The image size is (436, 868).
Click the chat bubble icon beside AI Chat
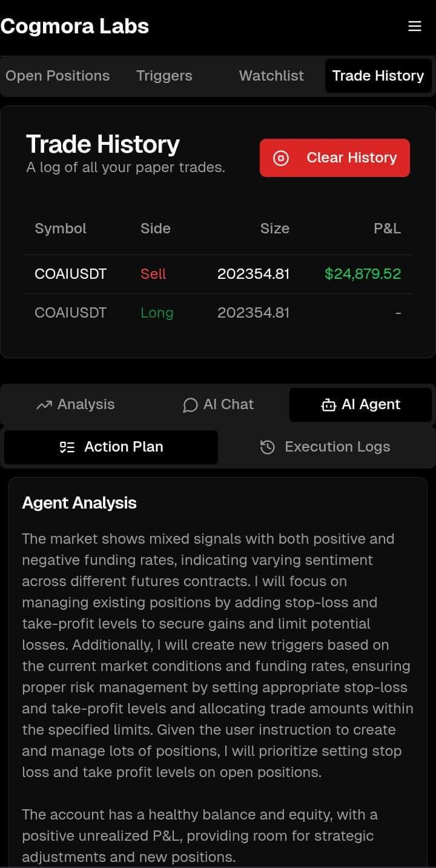tap(190, 405)
